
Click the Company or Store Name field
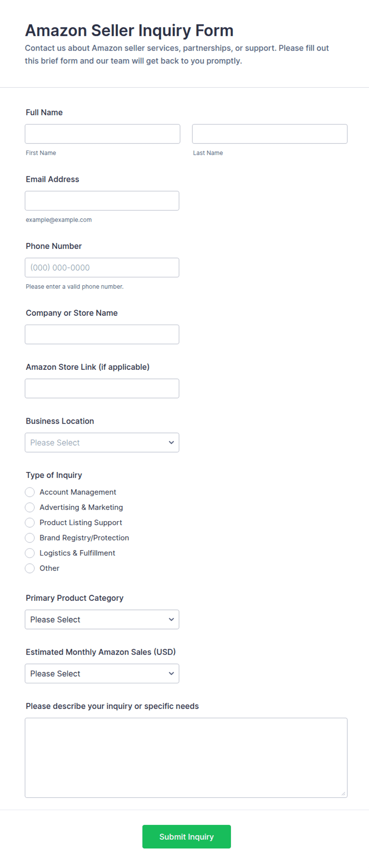pos(102,335)
